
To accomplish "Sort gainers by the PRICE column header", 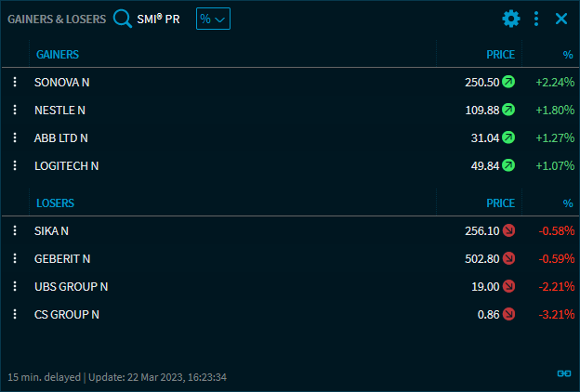I will tap(500, 55).
